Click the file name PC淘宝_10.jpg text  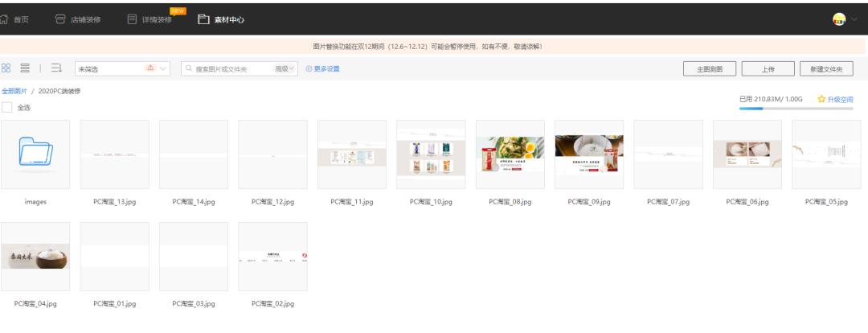[432, 202]
